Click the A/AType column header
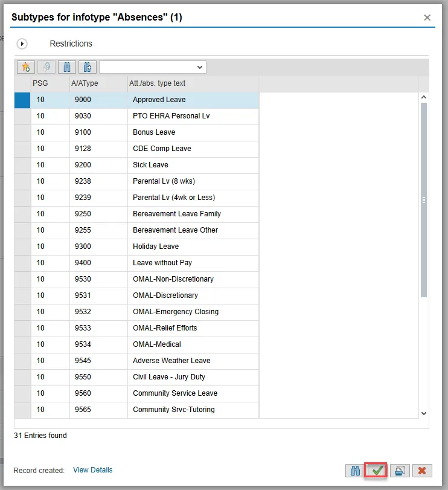448x490 pixels. [85, 83]
